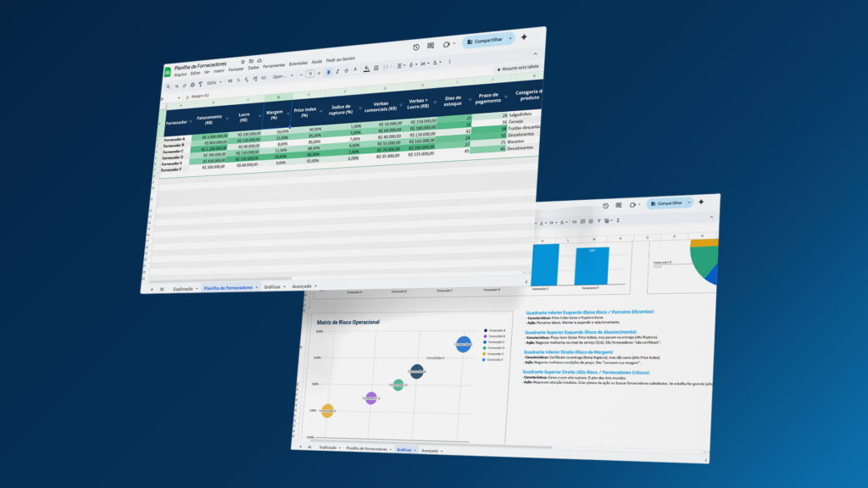Screen dimensions: 868x488
Task: Add a new sheet with plus icon
Action: [152, 289]
